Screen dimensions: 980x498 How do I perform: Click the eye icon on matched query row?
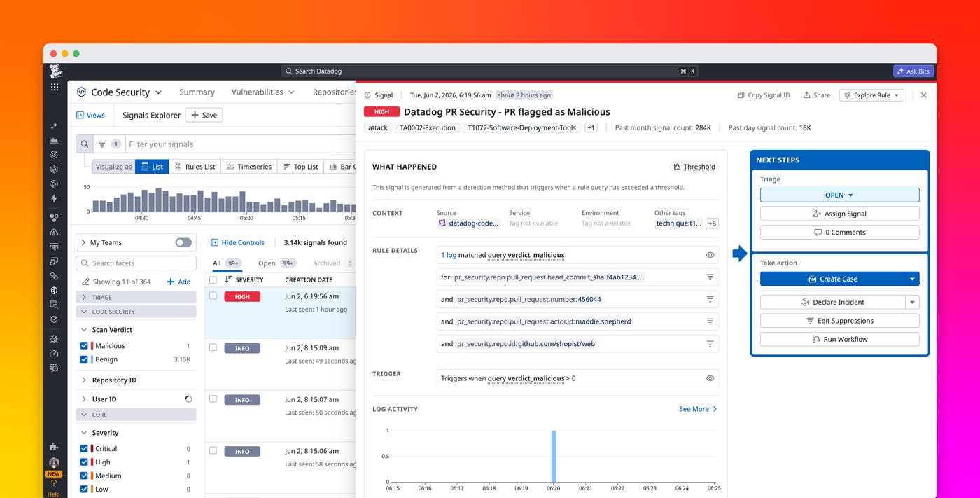tap(710, 255)
